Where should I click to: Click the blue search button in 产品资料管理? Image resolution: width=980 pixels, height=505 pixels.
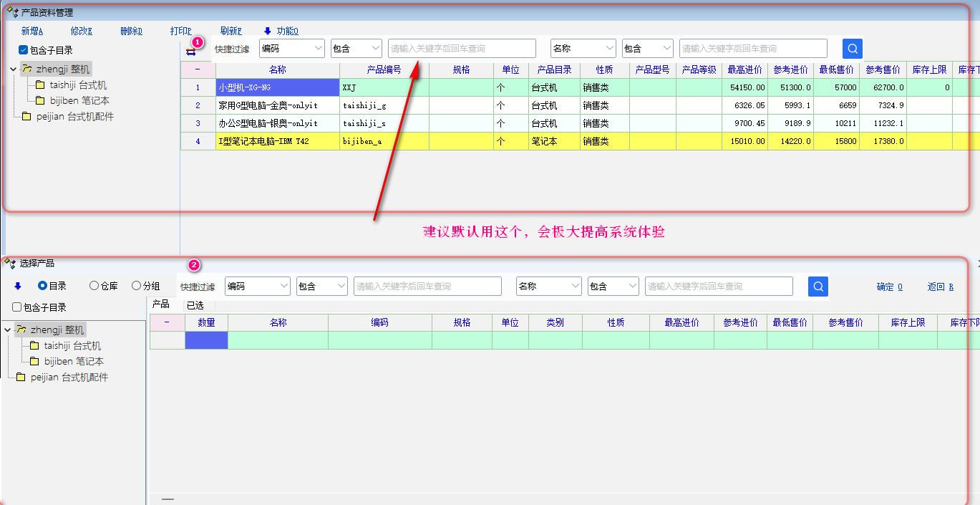[x=852, y=49]
